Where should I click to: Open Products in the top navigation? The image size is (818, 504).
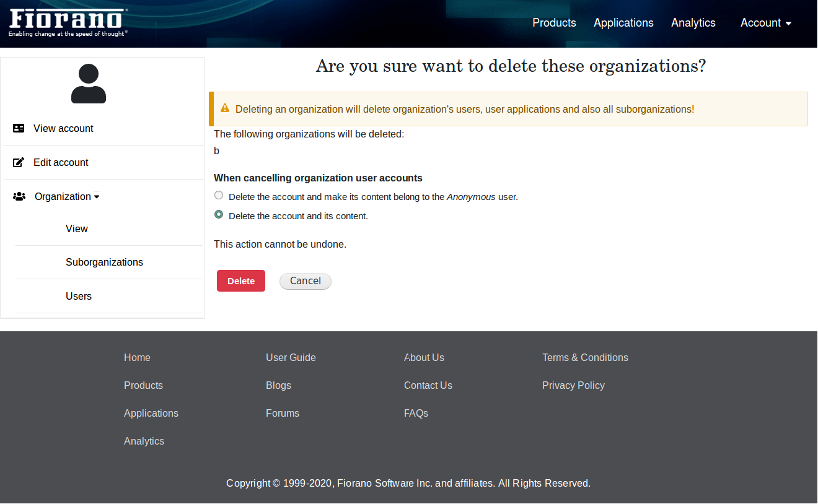[554, 23]
